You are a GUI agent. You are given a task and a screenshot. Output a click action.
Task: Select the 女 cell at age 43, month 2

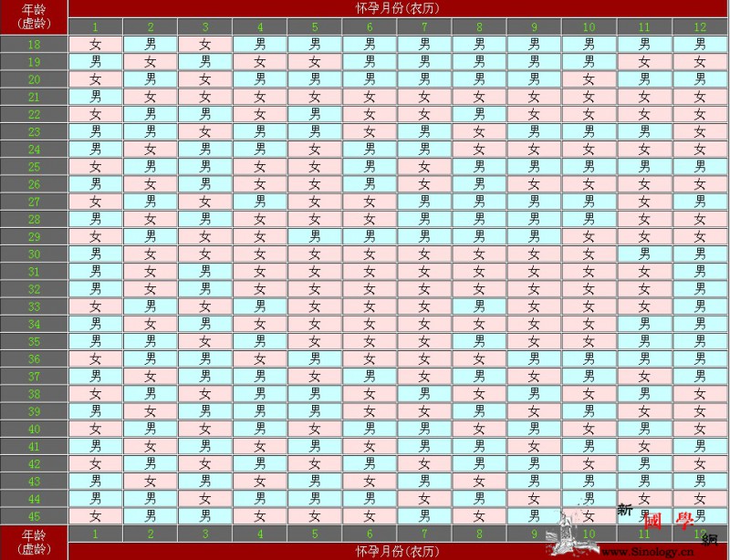[x=151, y=482]
